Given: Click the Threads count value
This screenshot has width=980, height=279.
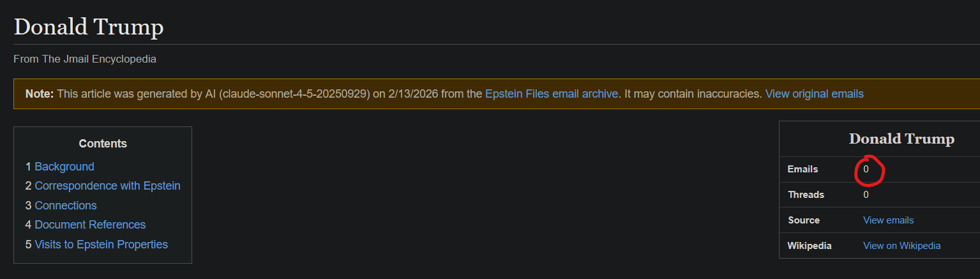Looking at the screenshot, I should click(866, 195).
